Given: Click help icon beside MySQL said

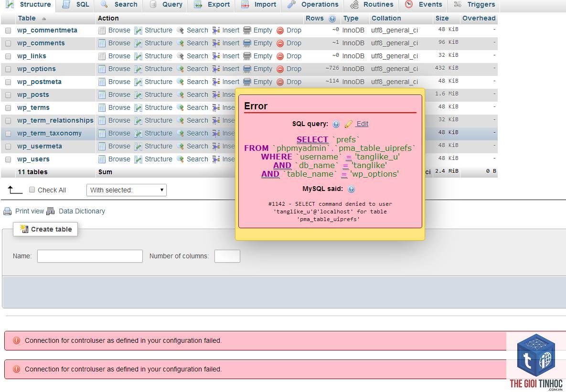Looking at the screenshot, I should (x=351, y=189).
